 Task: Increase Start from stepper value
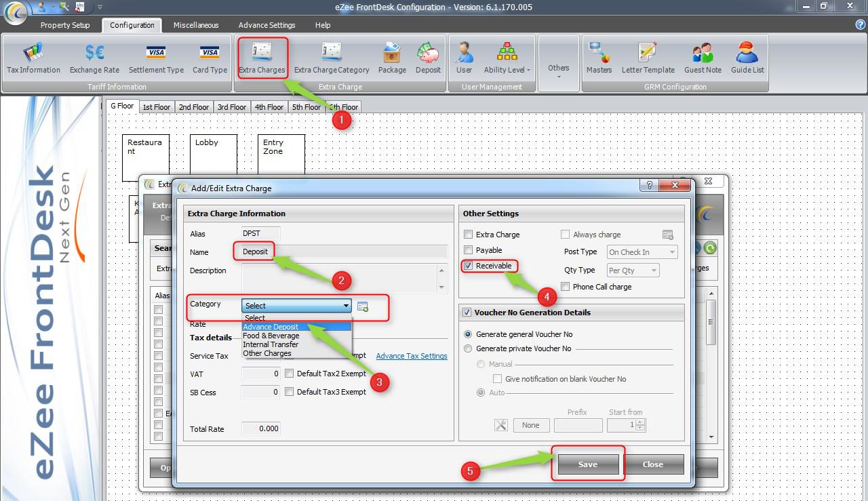(x=641, y=422)
